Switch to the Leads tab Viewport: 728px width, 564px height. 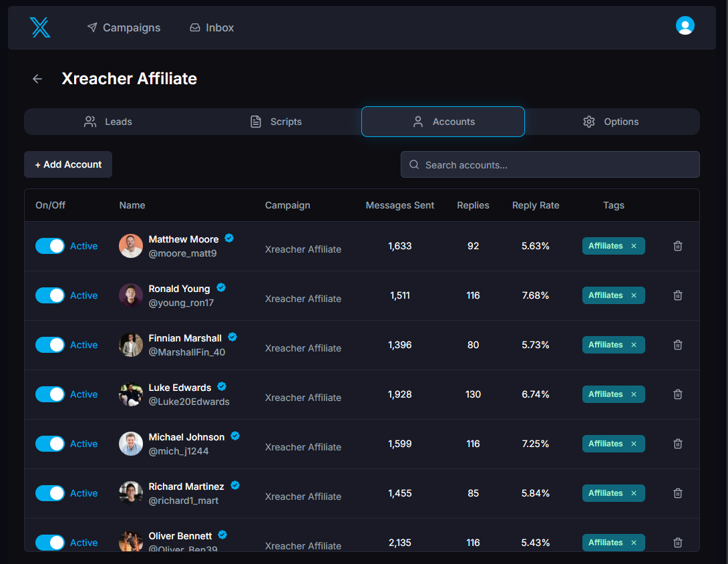(108, 122)
